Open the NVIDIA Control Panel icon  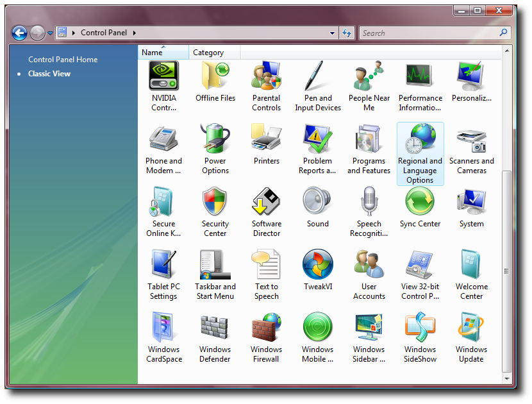point(164,86)
